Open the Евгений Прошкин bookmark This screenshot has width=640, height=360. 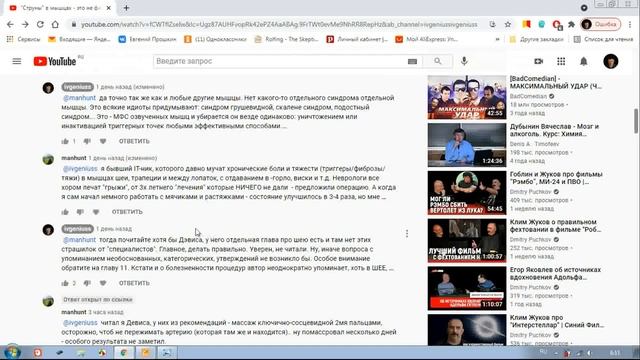(147, 39)
